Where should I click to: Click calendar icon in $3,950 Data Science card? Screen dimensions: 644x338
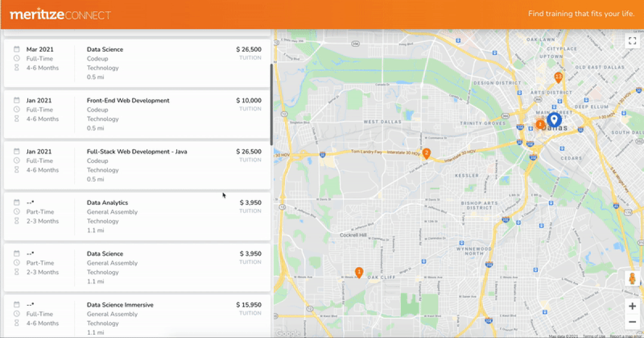tap(17, 254)
